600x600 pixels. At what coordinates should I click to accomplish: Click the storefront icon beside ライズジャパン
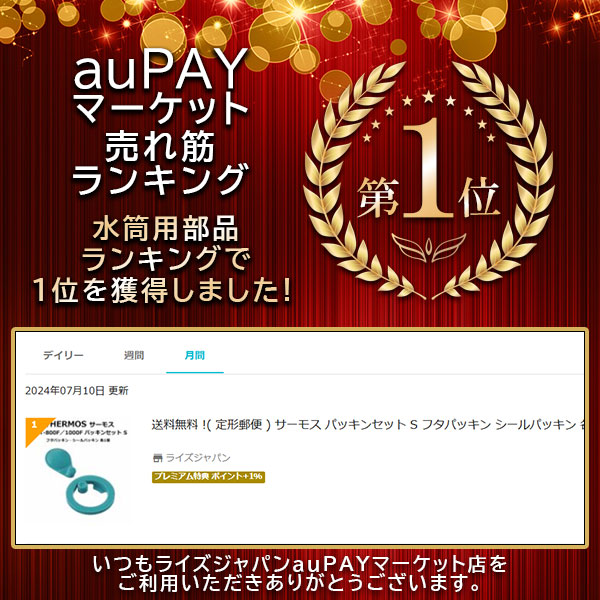click(157, 458)
